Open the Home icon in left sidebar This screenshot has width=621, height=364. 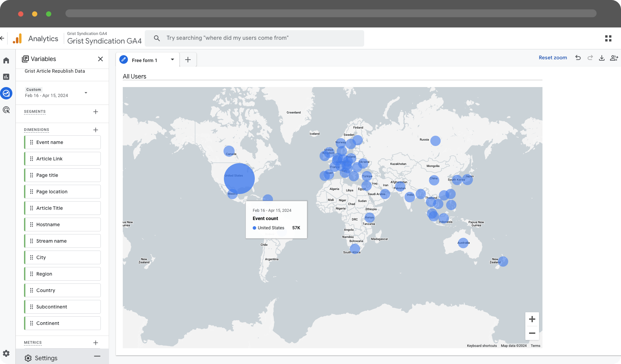pos(6,61)
